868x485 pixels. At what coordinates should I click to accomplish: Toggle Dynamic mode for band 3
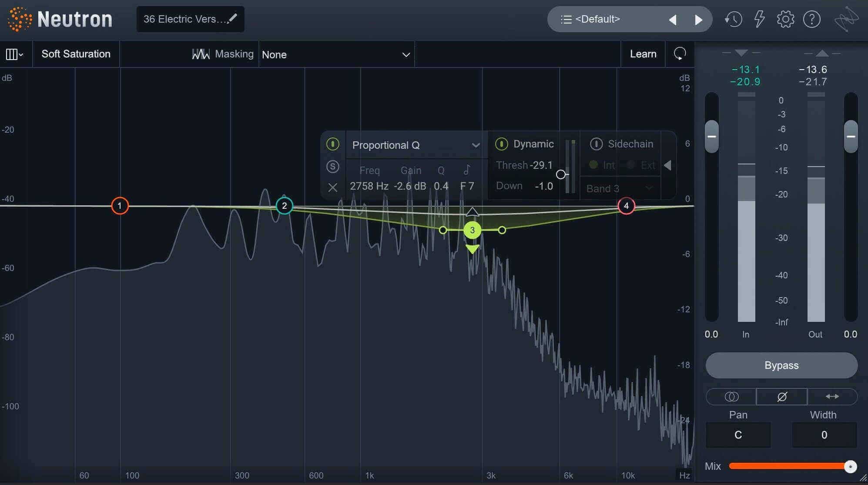pyautogui.click(x=501, y=144)
